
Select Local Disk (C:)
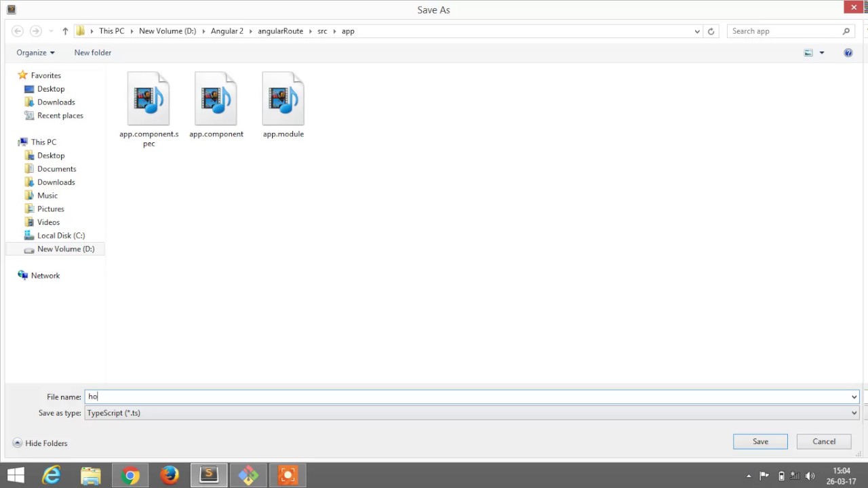point(61,236)
